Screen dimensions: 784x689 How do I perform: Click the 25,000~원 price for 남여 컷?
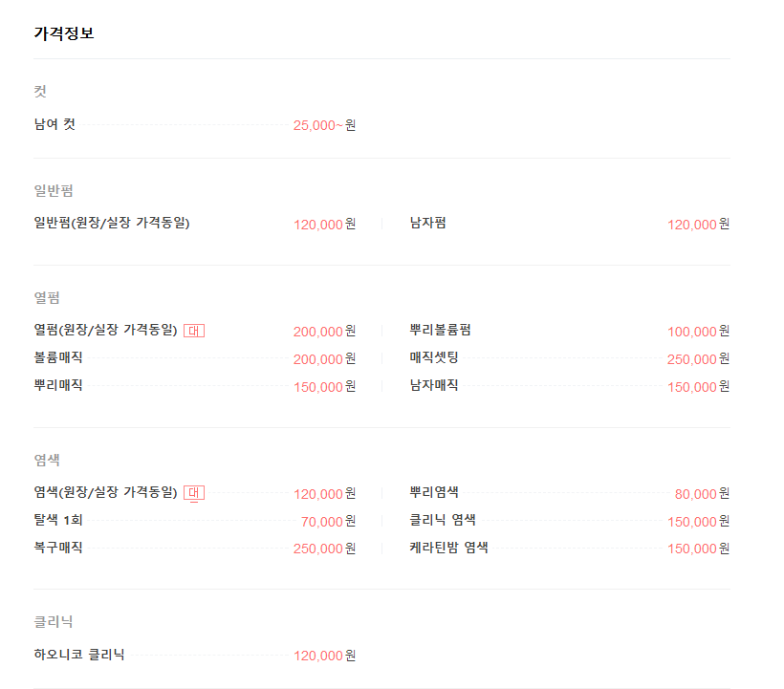pos(324,125)
